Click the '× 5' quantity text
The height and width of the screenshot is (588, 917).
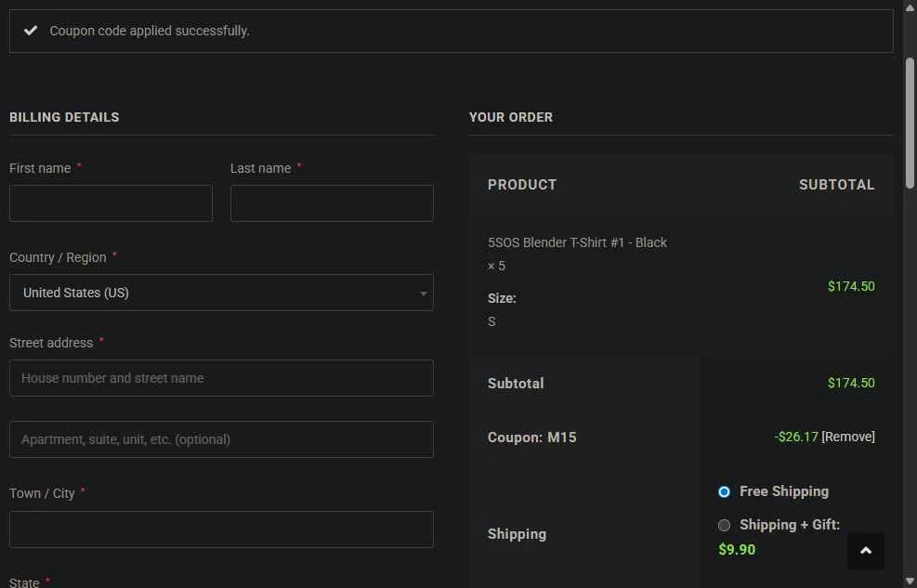(496, 266)
